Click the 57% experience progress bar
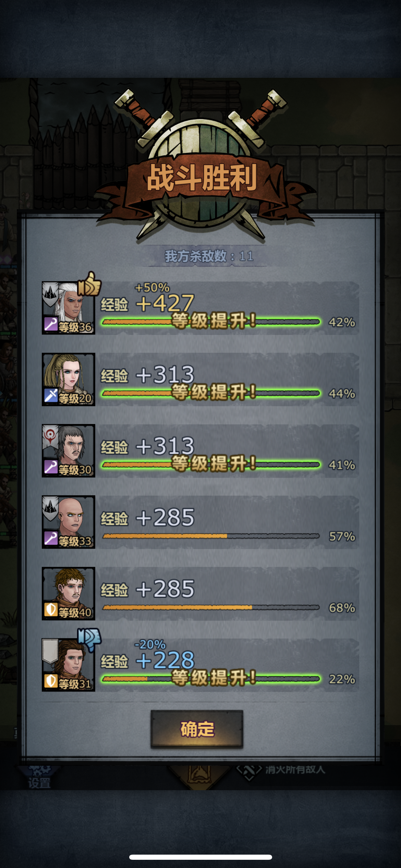 click(211, 536)
